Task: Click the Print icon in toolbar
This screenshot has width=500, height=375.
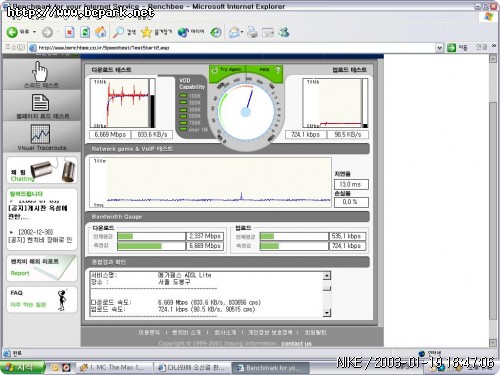Action: (252, 32)
